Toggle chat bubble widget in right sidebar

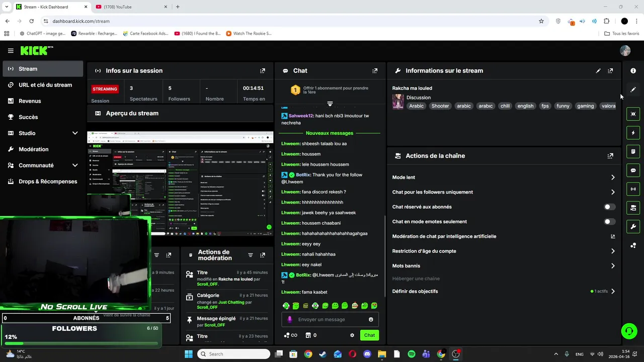point(633,170)
